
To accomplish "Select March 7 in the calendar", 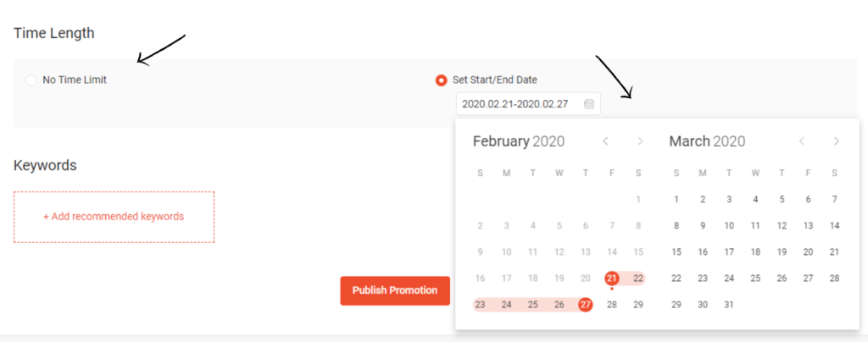I will click(835, 199).
